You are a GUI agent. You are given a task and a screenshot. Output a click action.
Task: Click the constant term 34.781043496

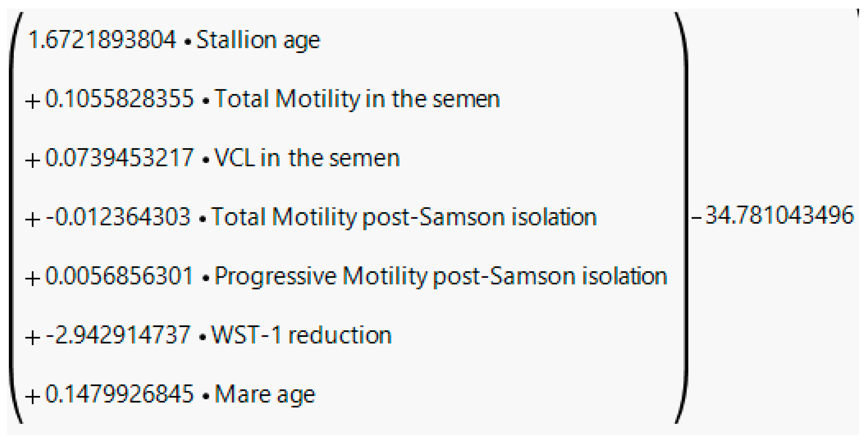coord(779,216)
